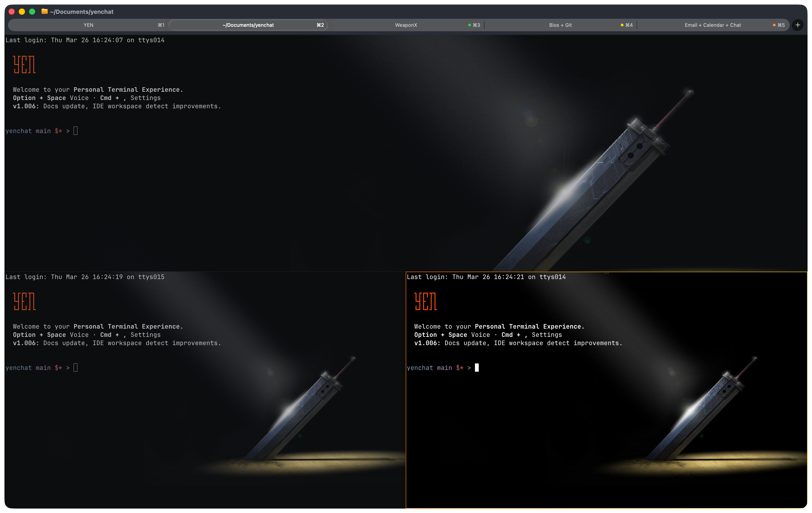The image size is (812, 513).
Task: Enter fullscreen with green window button
Action: (32, 11)
